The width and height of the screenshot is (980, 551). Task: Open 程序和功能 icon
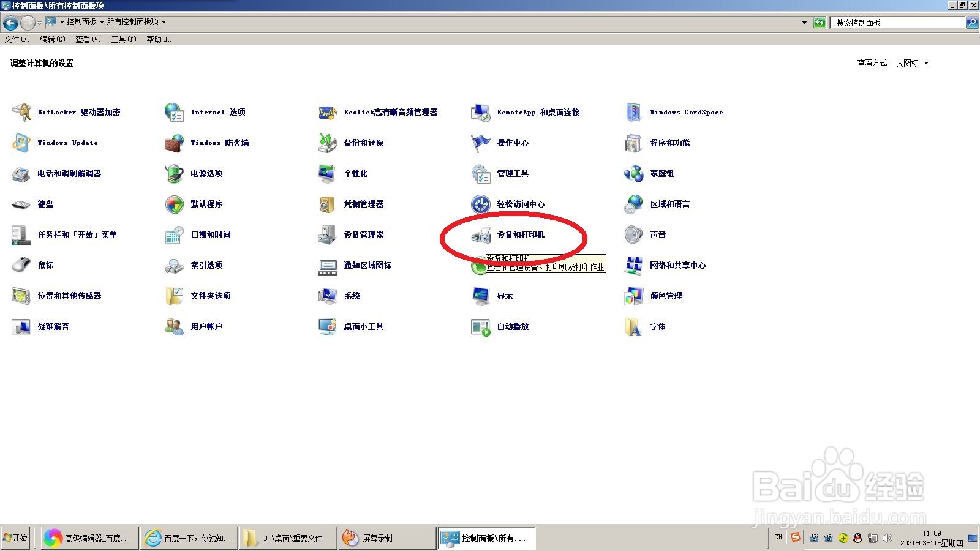[634, 143]
